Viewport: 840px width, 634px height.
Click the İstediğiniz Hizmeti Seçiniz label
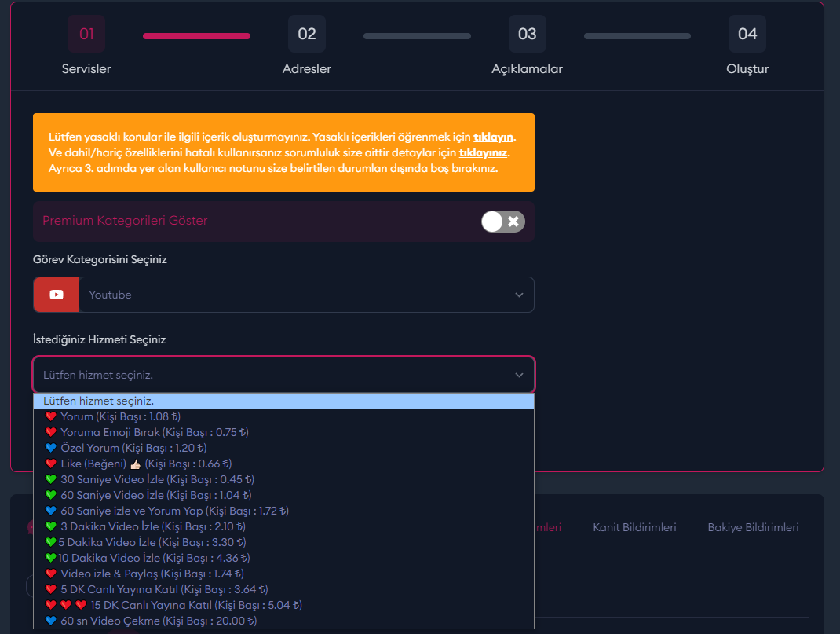point(99,339)
